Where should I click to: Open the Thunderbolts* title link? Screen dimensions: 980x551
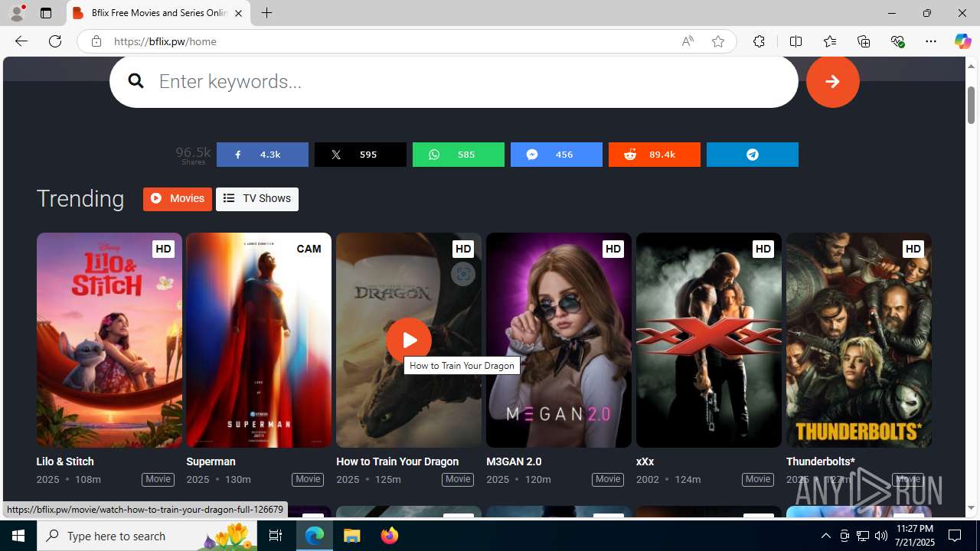pyautogui.click(x=820, y=461)
